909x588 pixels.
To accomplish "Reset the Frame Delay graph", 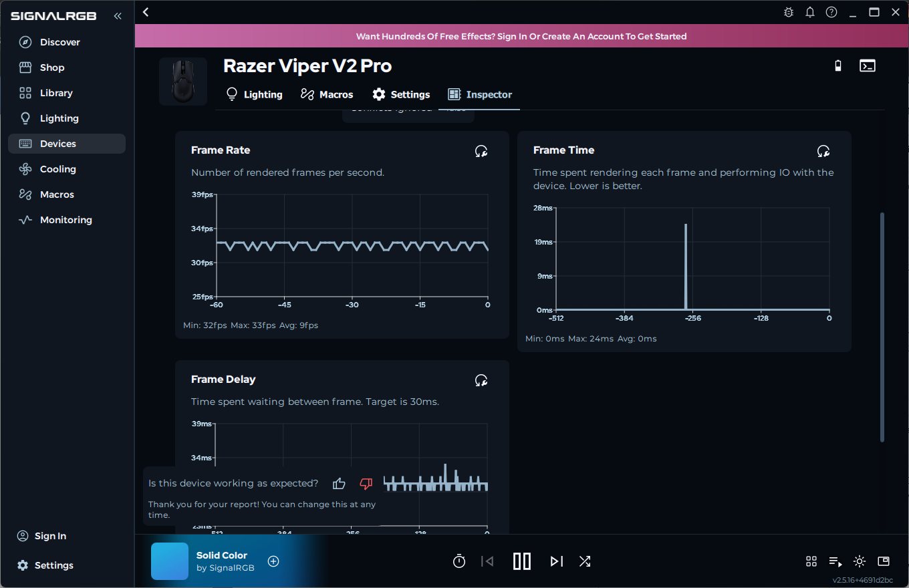I will point(481,380).
